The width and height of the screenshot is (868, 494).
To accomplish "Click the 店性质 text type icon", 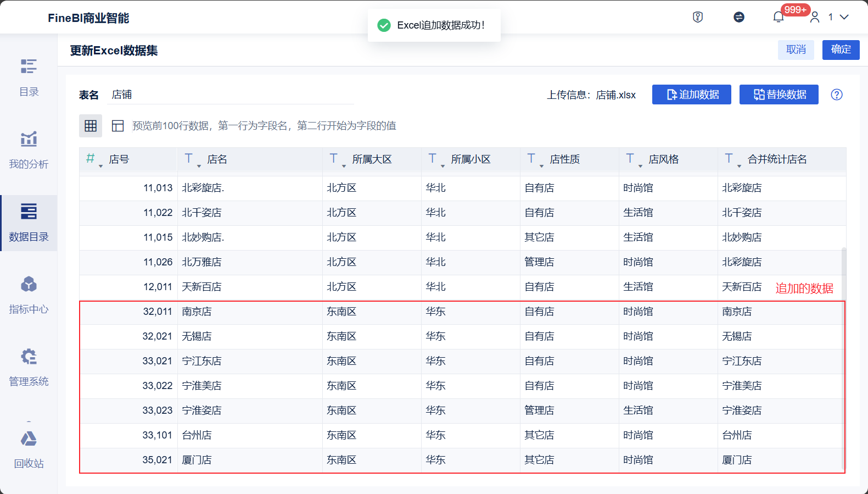I will coord(531,158).
